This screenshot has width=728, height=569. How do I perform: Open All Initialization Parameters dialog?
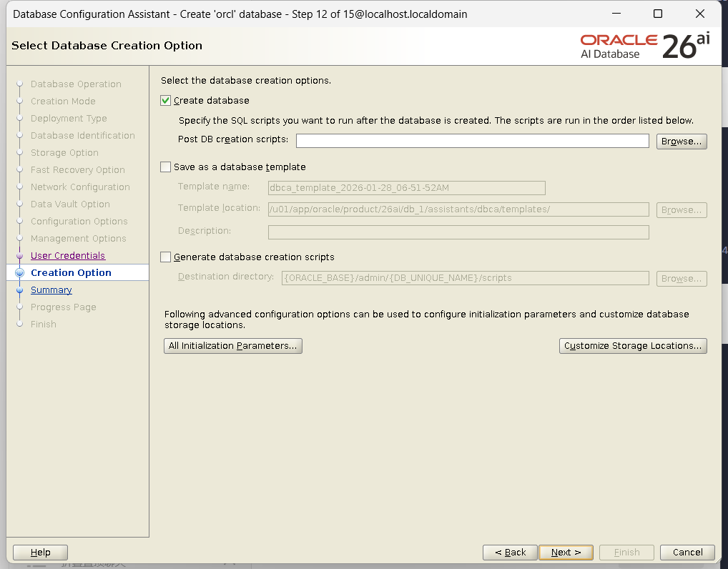pos(232,346)
